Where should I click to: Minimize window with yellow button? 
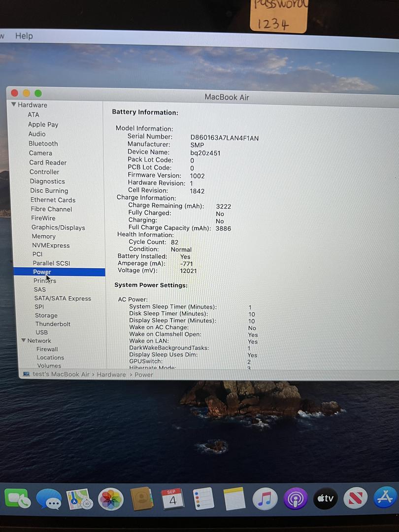[x=26, y=93]
